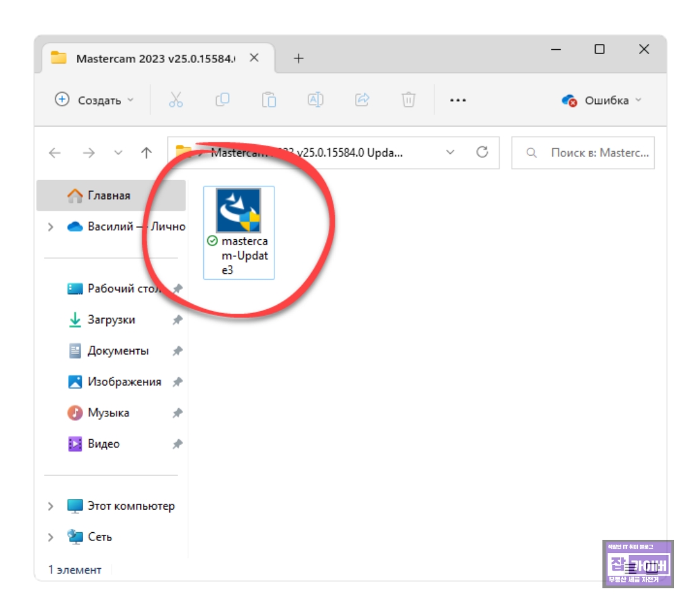
Task: Open Загрузки in the sidebar
Action: point(101,320)
